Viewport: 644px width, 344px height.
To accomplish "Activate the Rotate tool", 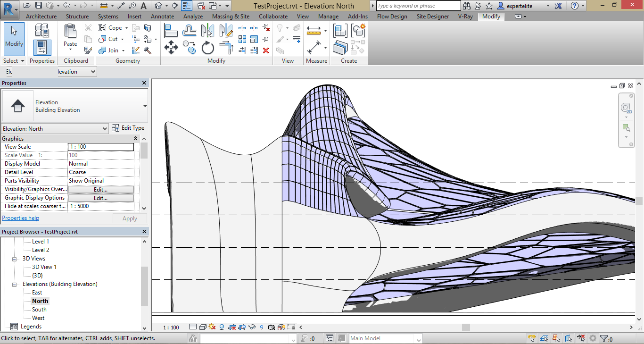I will (207, 47).
